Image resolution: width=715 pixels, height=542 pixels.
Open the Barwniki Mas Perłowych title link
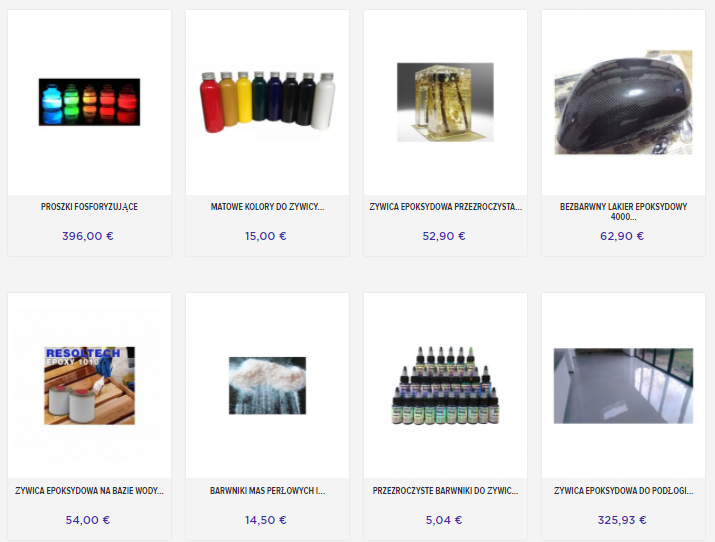click(268, 490)
